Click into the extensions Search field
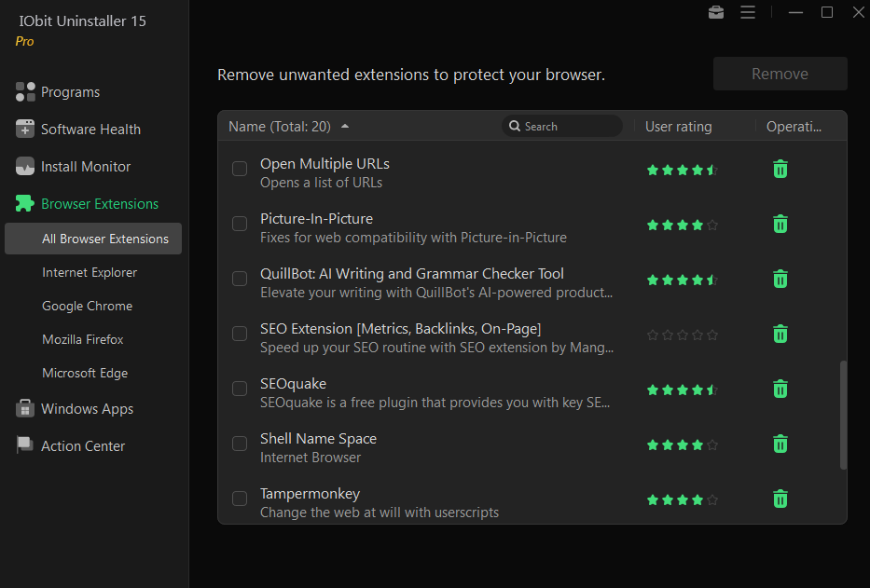The width and height of the screenshot is (870, 588). [561, 127]
